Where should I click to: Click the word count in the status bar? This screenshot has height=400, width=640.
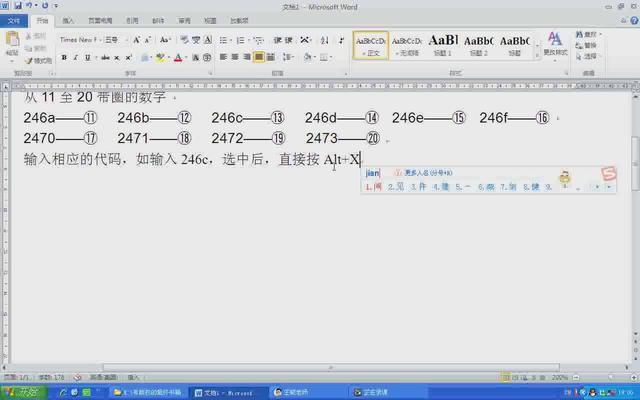(x=51, y=378)
